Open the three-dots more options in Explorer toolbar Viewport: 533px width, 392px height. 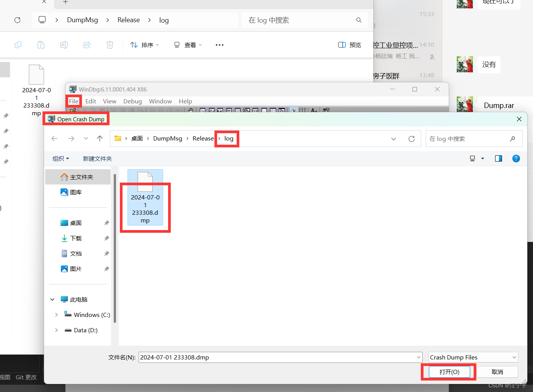(x=219, y=45)
